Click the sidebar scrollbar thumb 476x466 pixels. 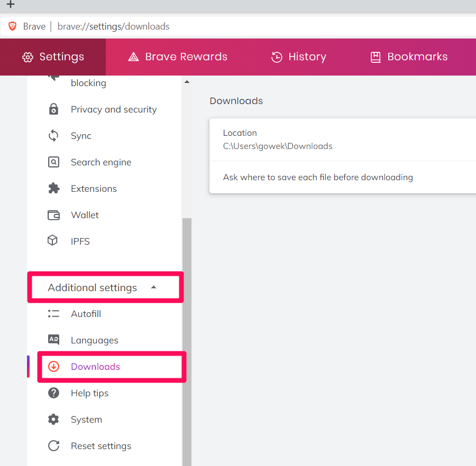(187, 341)
